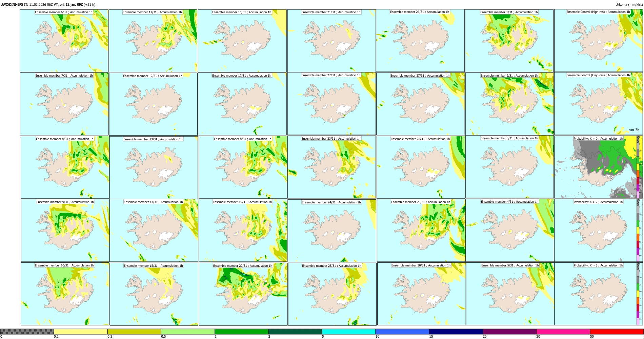Click the "Ensemble member 9/31 ; Accumulation 1h" label
The image size is (644, 339).
65,202
